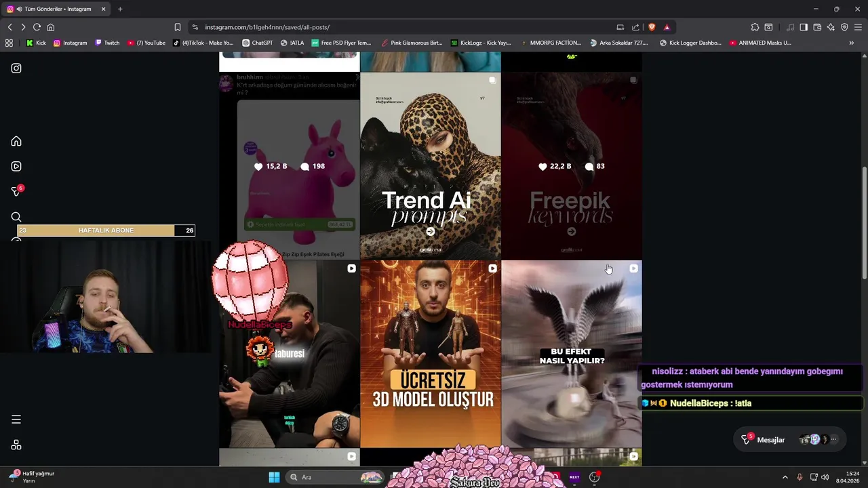This screenshot has height=488, width=868.
Task: Open the browser main menu
Action: point(859,27)
